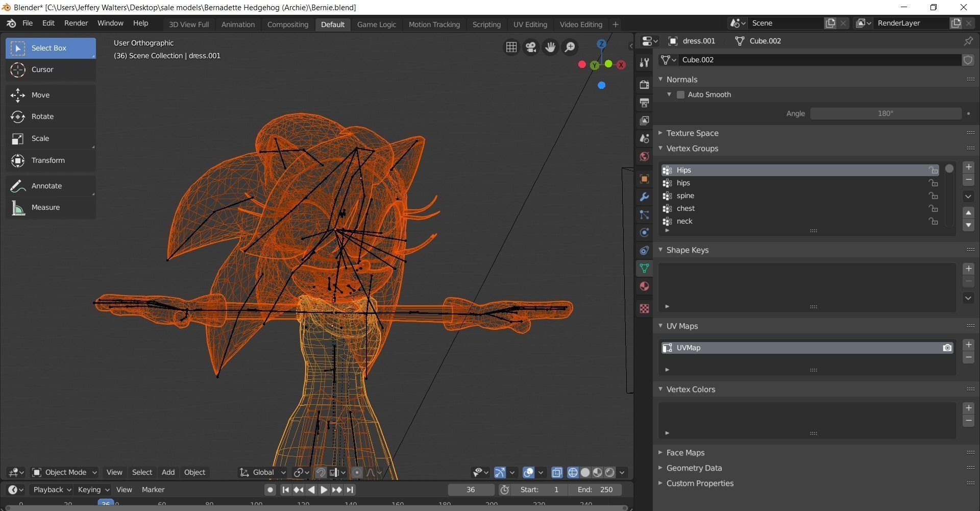Add a new shape key
980x511 pixels.
tap(968, 269)
